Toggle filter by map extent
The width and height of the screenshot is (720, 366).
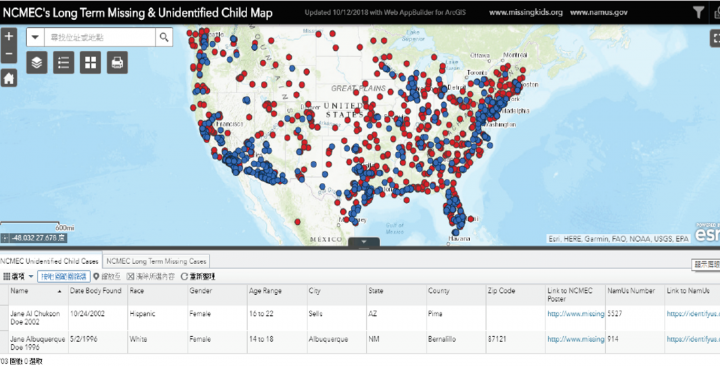(63, 276)
